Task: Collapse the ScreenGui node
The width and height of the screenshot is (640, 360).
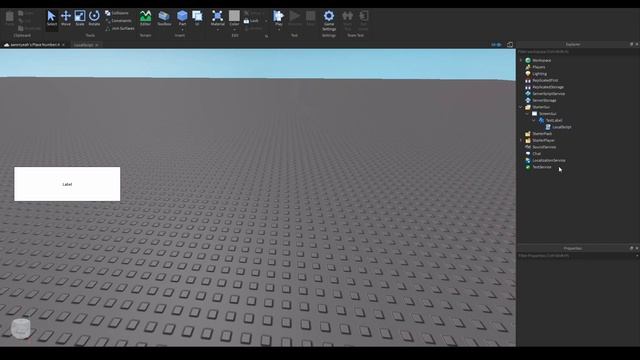Action: [x=527, y=114]
